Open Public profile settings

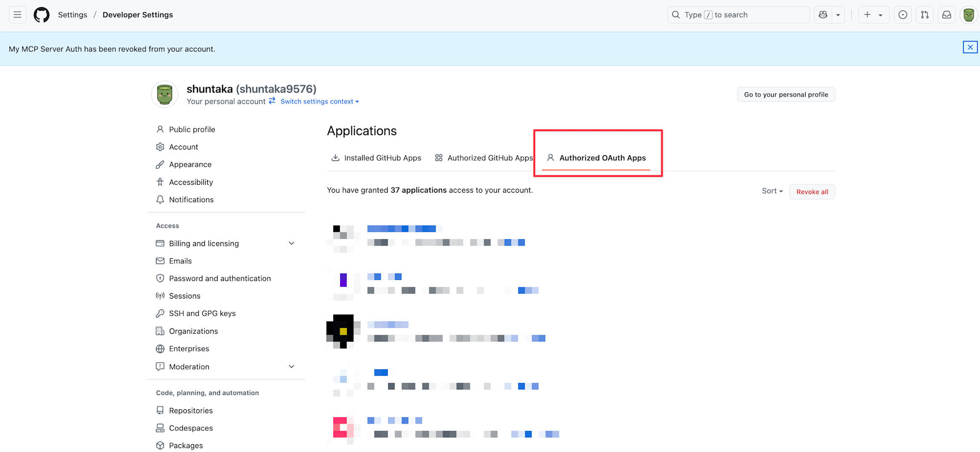coord(192,129)
